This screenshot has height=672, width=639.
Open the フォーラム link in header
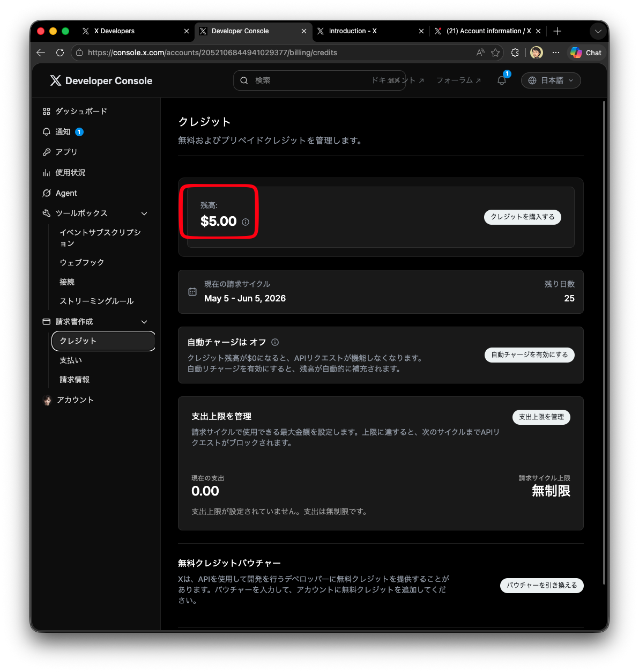coord(459,80)
